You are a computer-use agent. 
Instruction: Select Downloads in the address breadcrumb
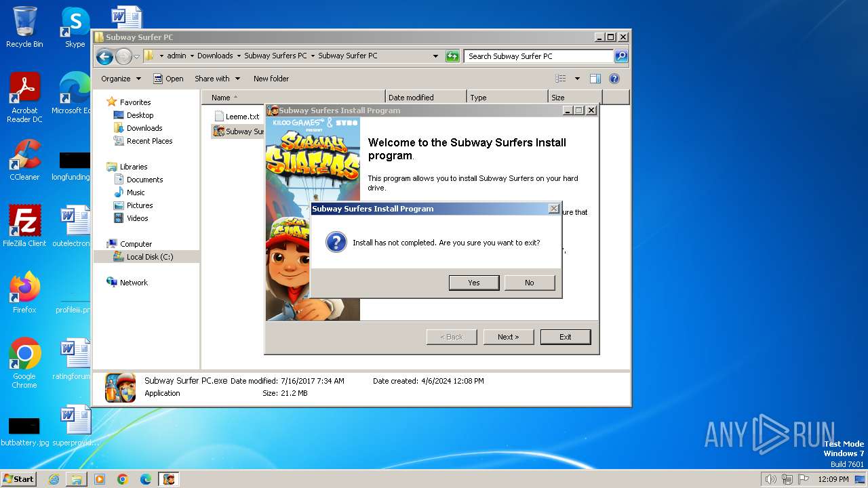(x=215, y=56)
